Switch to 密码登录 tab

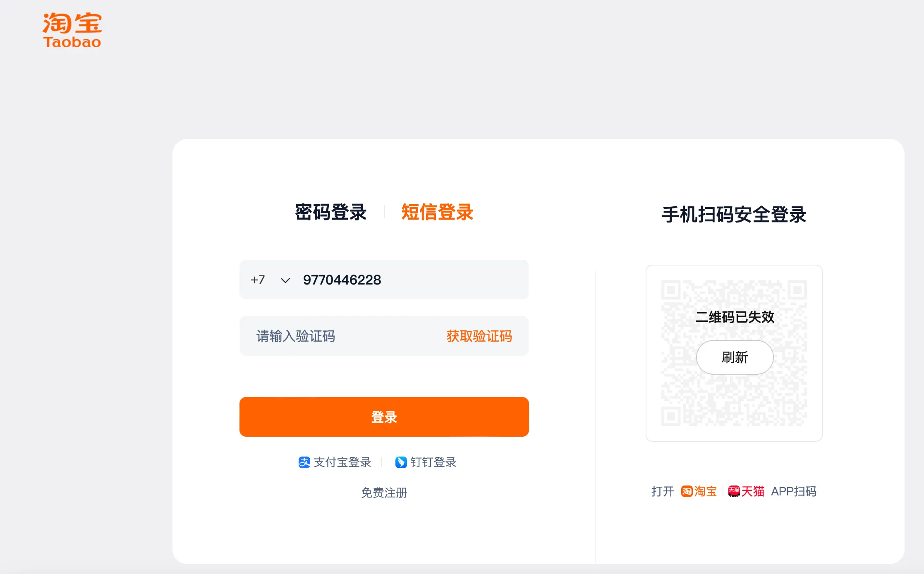(330, 212)
